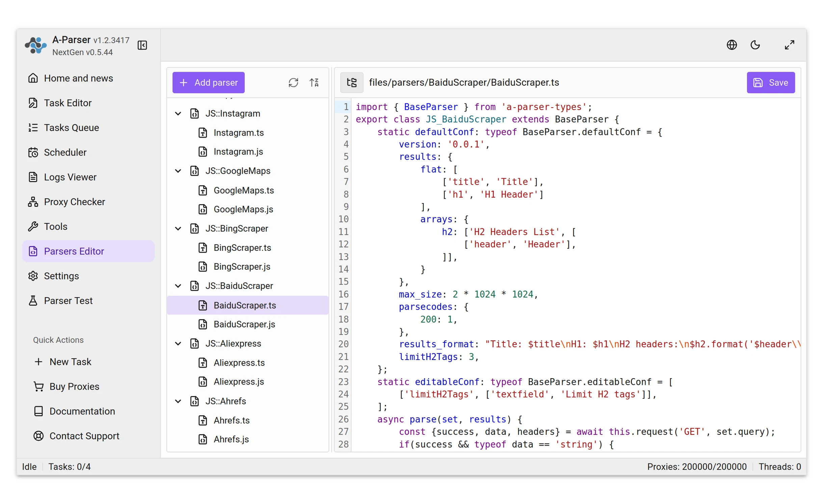The width and height of the screenshot is (823, 504).
Task: Collapse the JS::Ahrefs folder chevron
Action: pos(178,401)
